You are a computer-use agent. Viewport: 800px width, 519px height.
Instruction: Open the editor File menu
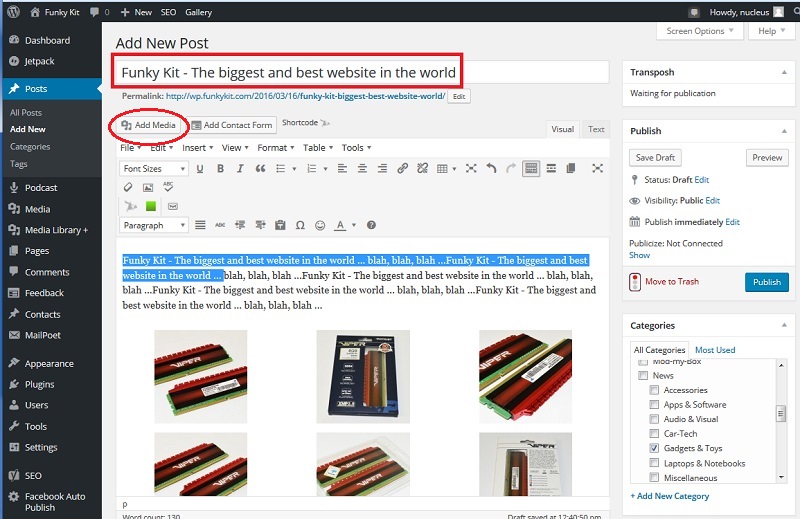tap(130, 148)
